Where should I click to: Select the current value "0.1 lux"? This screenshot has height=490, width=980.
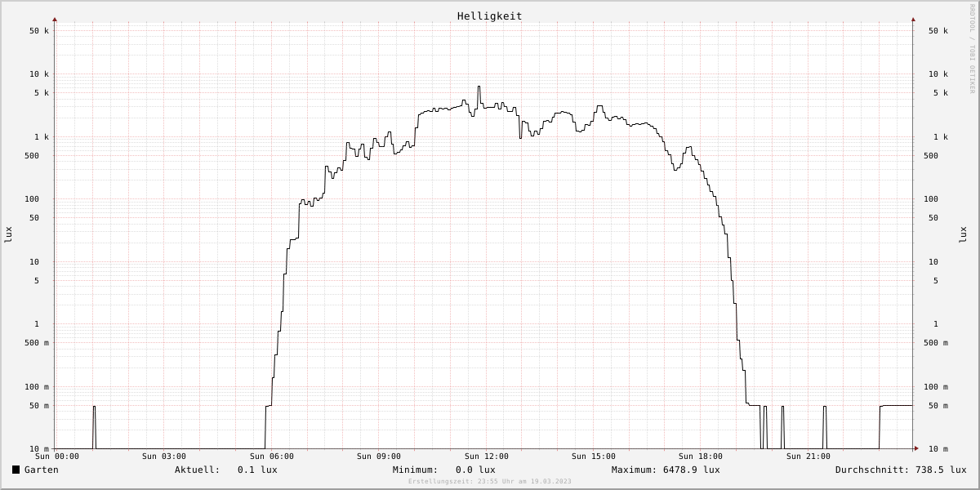[x=257, y=470]
